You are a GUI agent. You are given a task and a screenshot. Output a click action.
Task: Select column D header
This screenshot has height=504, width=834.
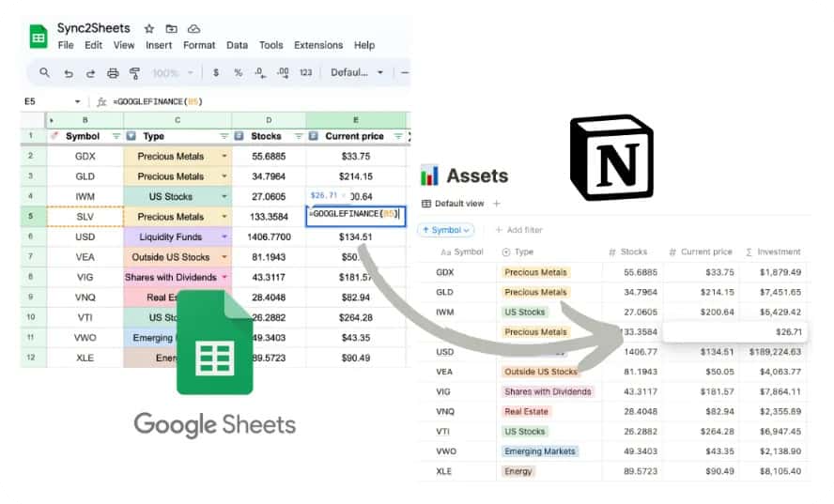point(269,120)
